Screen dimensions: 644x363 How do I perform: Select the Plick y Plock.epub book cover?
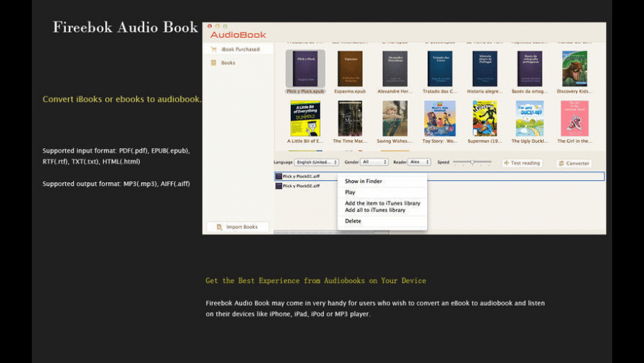pyautogui.click(x=305, y=69)
